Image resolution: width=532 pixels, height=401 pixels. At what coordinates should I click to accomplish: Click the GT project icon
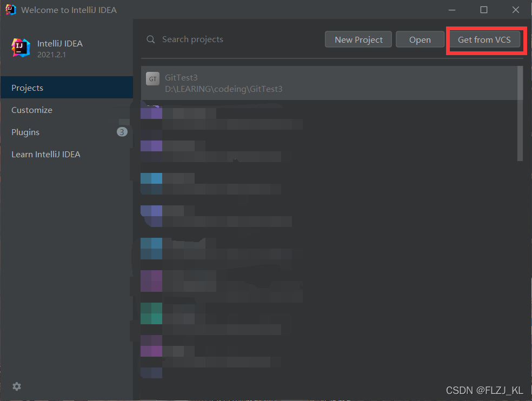[x=152, y=79]
